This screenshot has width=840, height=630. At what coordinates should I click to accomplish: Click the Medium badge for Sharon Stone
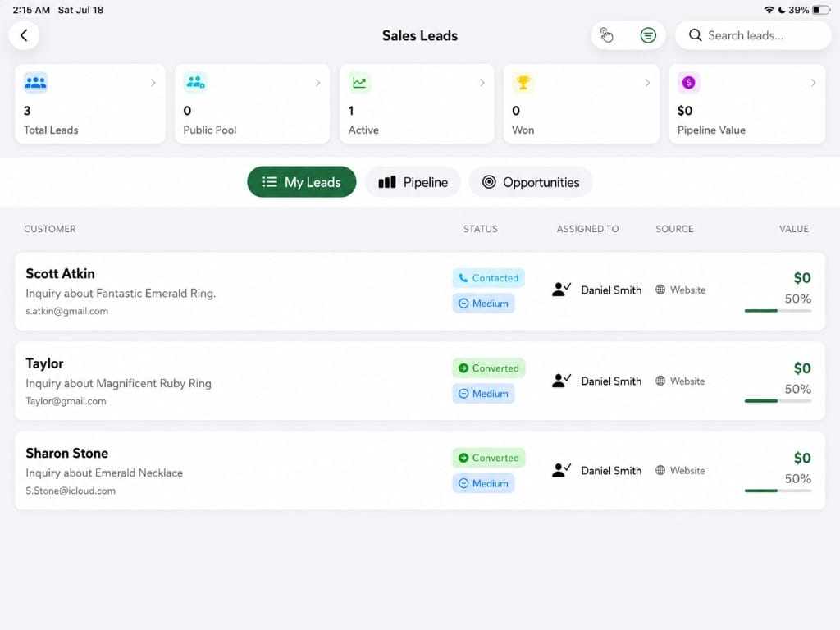(x=484, y=483)
